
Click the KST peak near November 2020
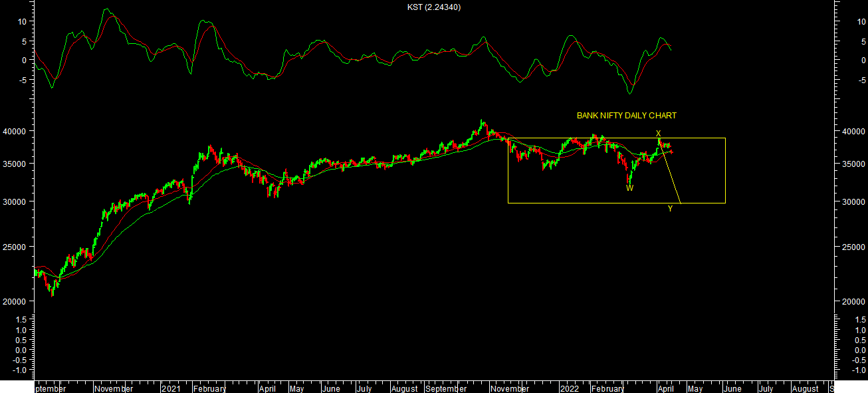click(x=107, y=10)
